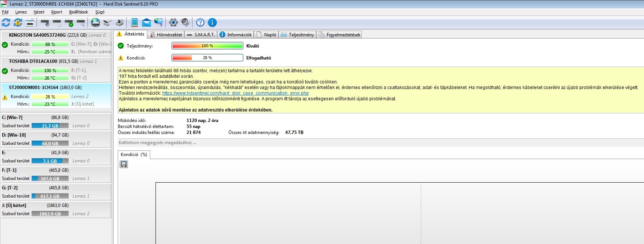Select the Kondíció (%) graph tab
The height and width of the screenshot is (244, 644).
pos(134,155)
